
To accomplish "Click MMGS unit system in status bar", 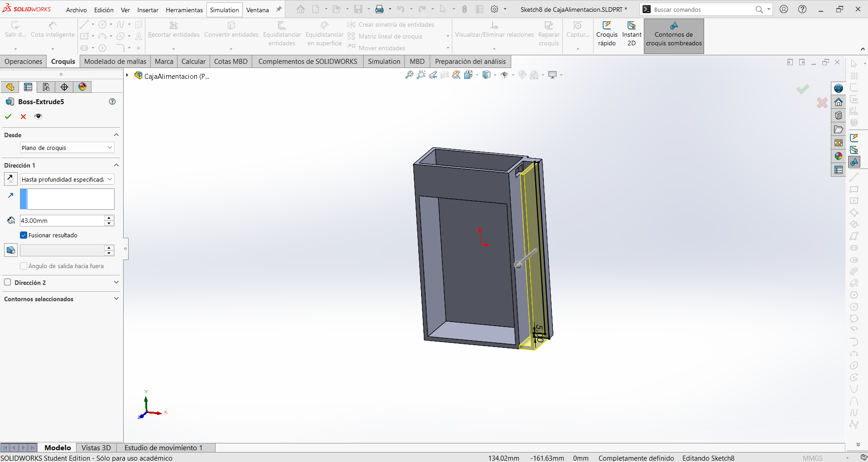I will (x=812, y=458).
